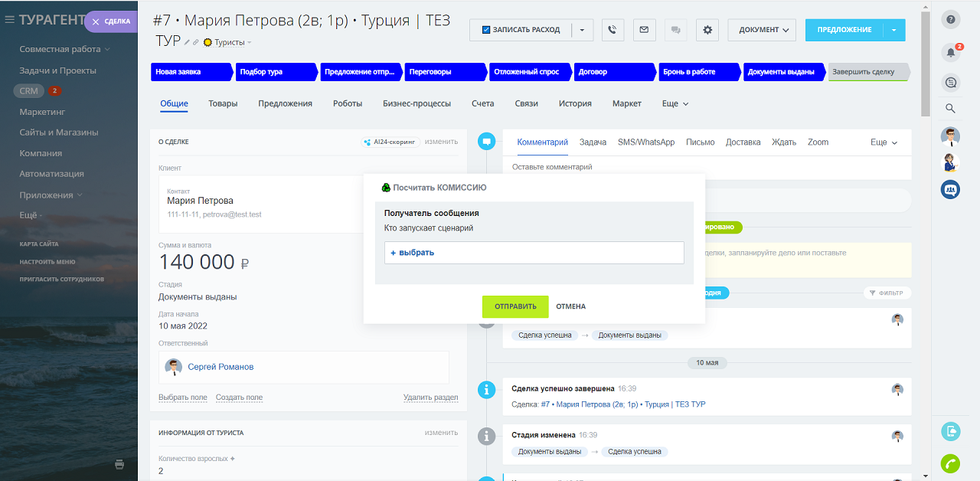Open notifications bell in right sidebar

951,52
